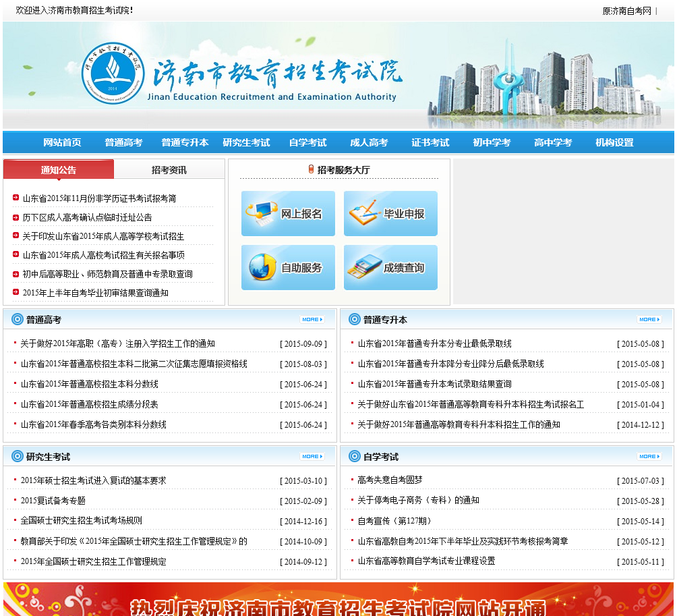Click red arrow bullet beside 2015年上半年自考毕业 notice
The height and width of the screenshot is (616, 677).
click(16, 292)
